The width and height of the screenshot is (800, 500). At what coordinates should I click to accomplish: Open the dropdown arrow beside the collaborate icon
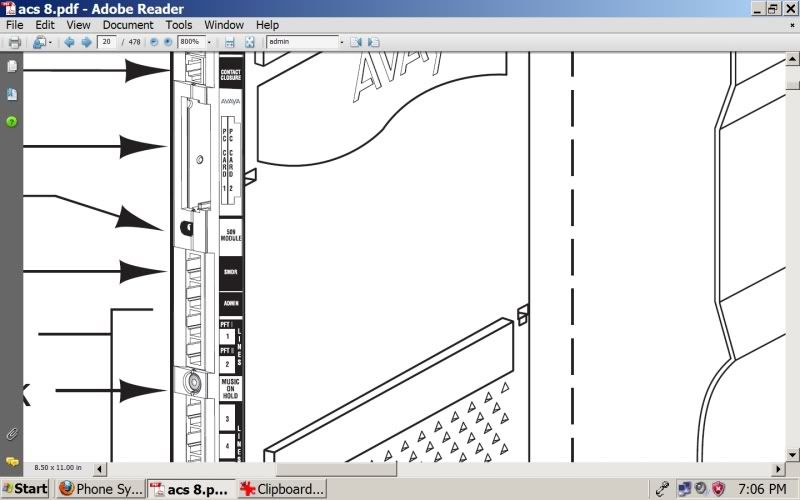click(51, 42)
